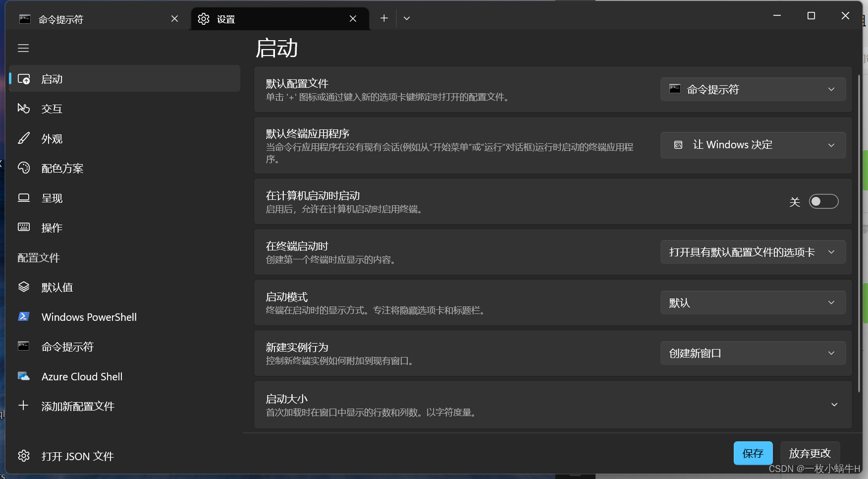Click the 操作 keyboard icon

pos(24,227)
